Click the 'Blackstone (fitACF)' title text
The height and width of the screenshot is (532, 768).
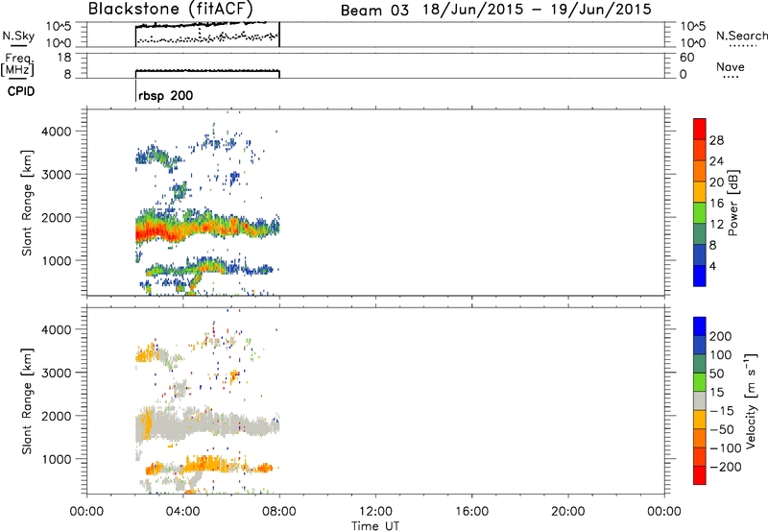(x=170, y=9)
